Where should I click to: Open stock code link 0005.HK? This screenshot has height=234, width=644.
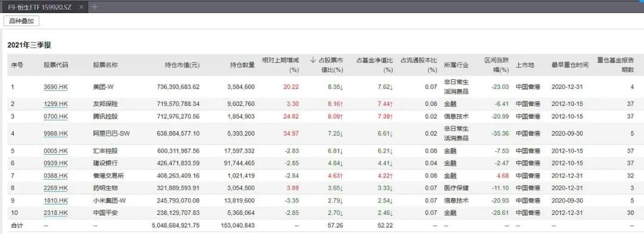pos(56,151)
